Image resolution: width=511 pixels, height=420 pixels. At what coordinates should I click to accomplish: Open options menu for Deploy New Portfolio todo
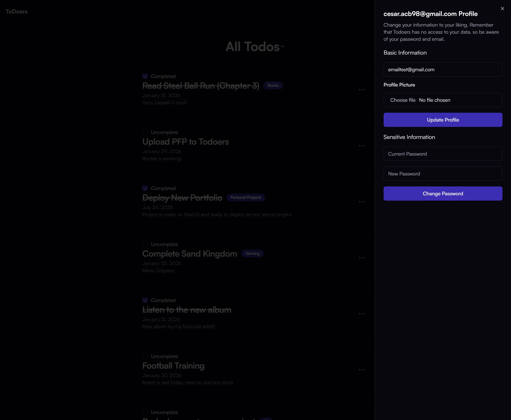tap(361, 201)
